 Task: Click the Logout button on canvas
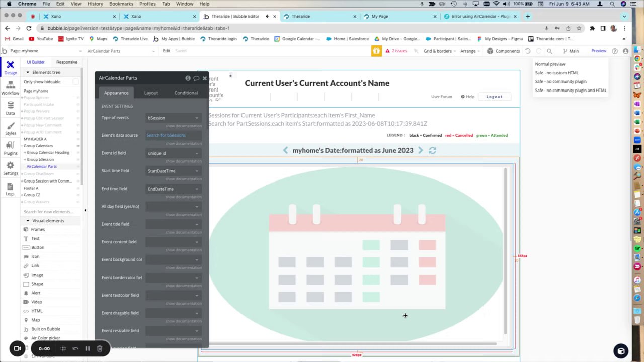494,97
